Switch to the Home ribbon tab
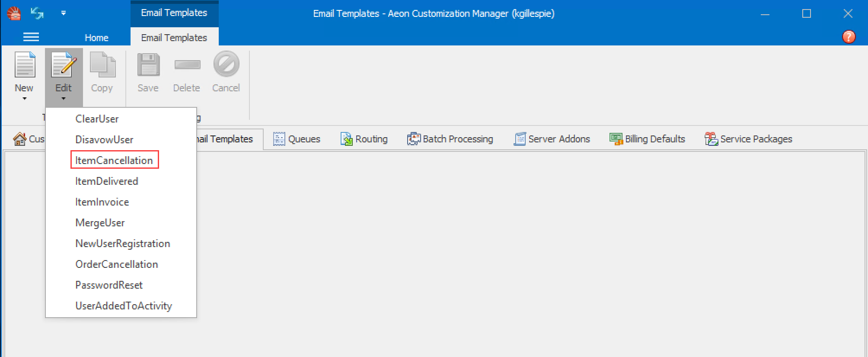This screenshot has height=357, width=868. click(96, 38)
